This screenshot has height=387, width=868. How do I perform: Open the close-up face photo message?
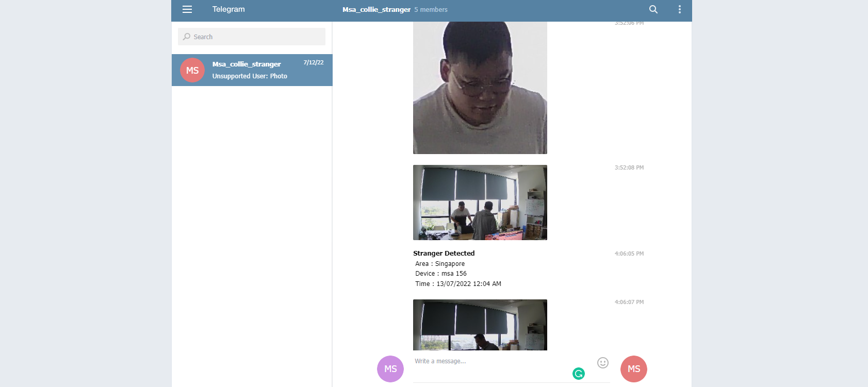[x=480, y=88]
